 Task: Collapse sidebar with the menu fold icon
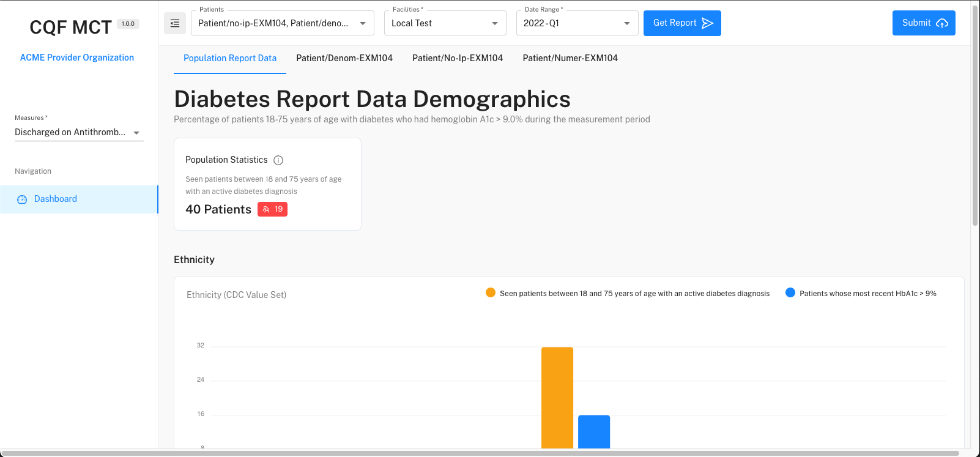[x=175, y=23]
